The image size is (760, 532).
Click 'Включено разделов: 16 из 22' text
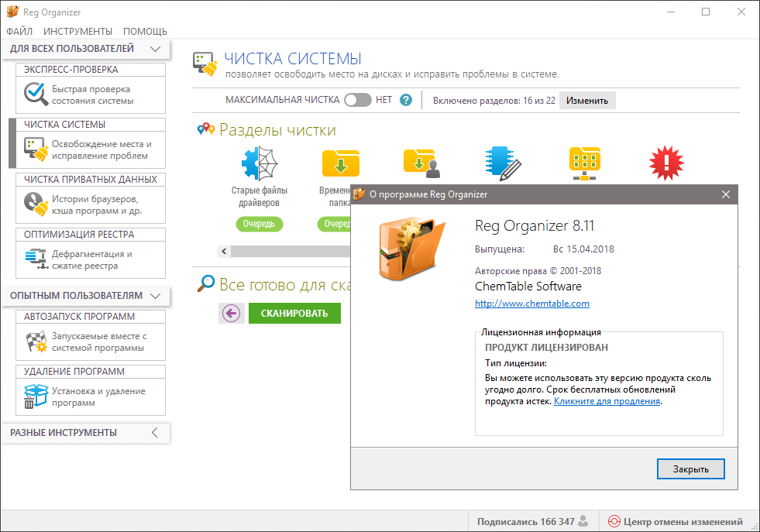click(x=494, y=101)
